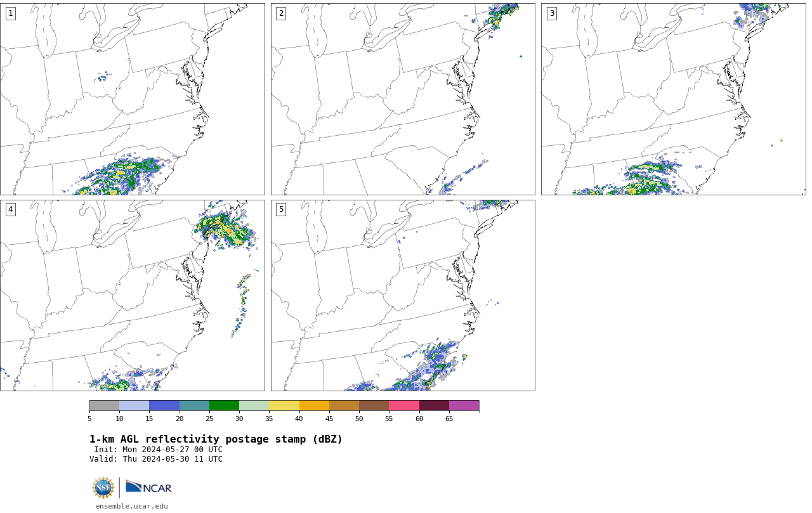Click the gray 5-10 dBZ swatch

[104, 406]
